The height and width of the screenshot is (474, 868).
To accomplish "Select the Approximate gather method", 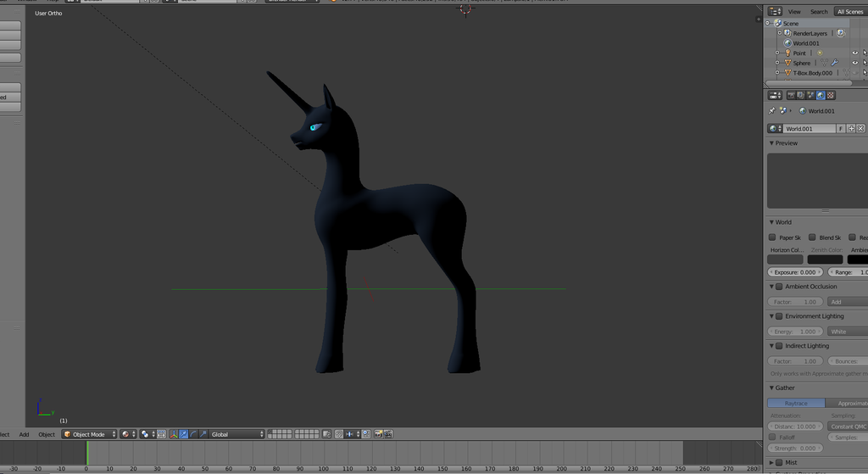I will pos(847,403).
